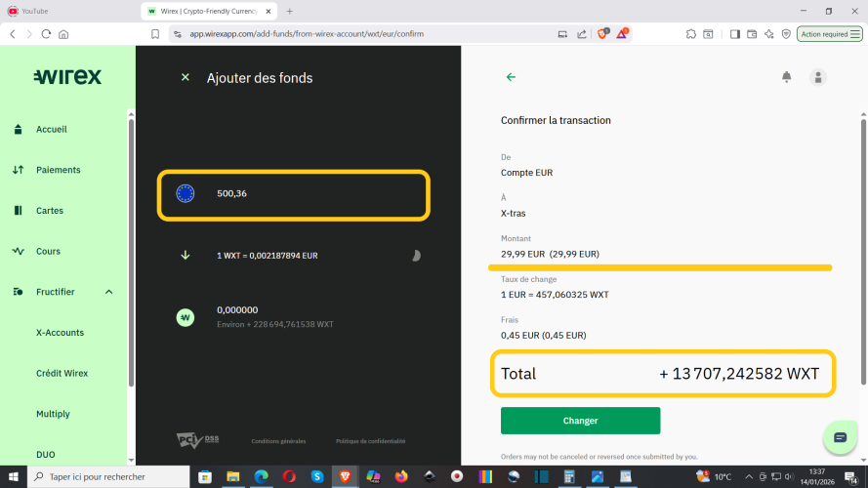Open the Brave Wallet icon

click(752, 34)
